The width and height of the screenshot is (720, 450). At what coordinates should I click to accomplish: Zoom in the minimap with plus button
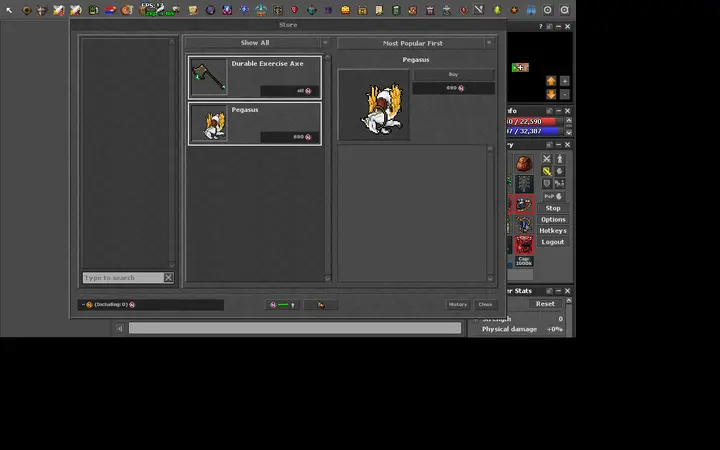coord(565,81)
